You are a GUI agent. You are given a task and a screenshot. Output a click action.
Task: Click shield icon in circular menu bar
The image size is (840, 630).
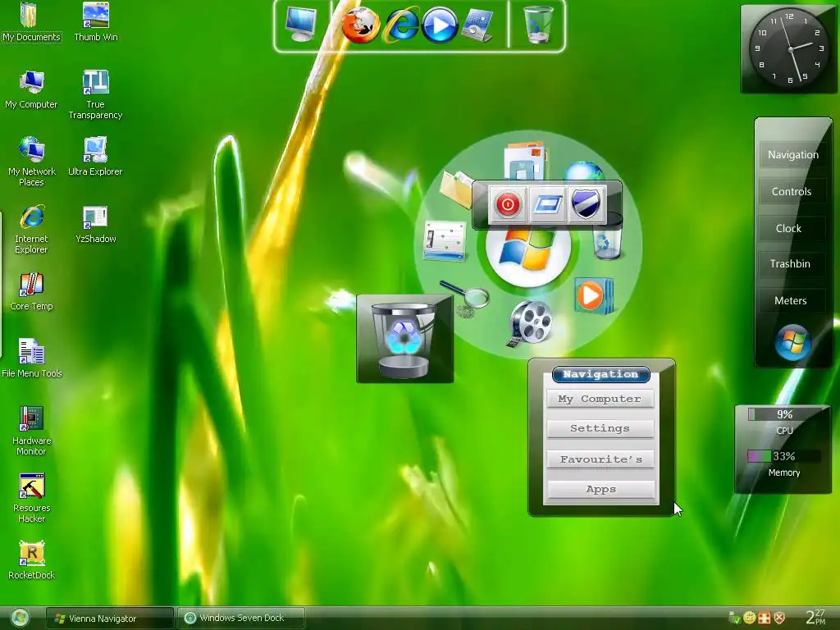pyautogui.click(x=586, y=203)
